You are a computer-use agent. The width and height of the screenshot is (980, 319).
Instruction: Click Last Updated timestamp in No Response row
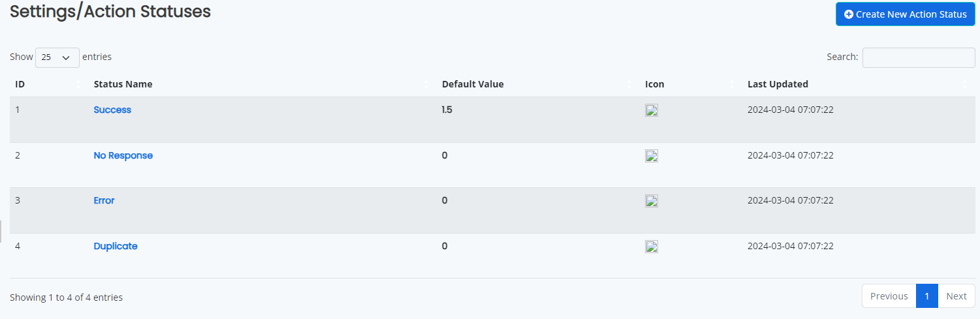(791, 155)
